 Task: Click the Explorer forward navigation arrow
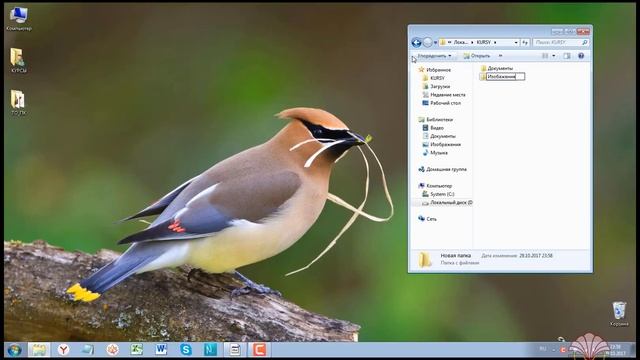click(x=427, y=42)
